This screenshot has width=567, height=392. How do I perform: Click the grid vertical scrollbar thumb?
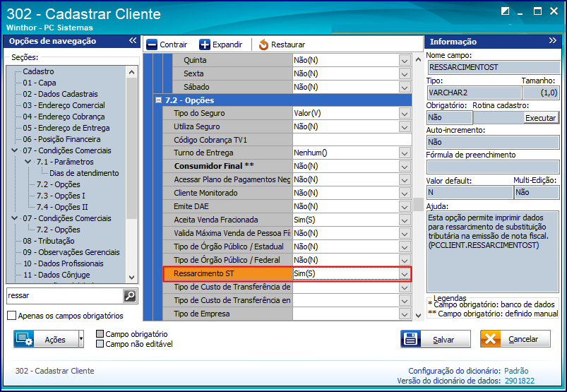tap(419, 204)
